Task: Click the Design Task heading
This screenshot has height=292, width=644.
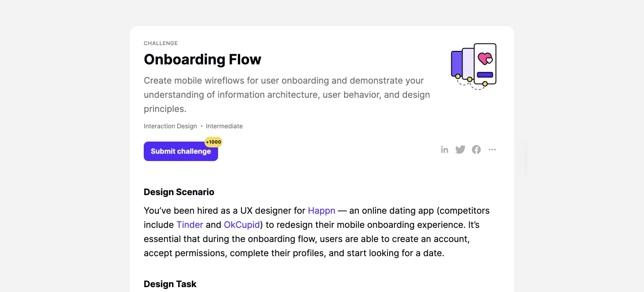Action: [x=170, y=284]
